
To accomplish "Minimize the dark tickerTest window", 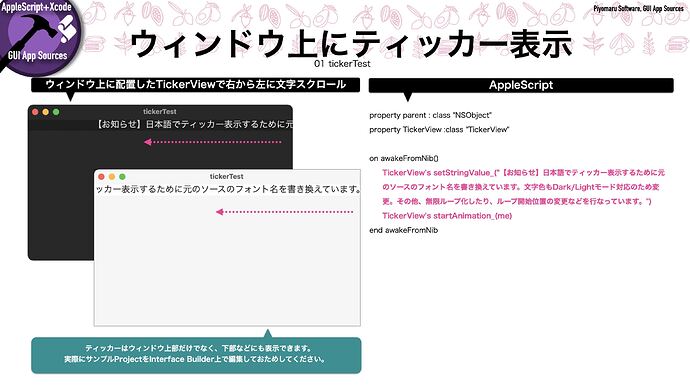I will pyautogui.click(x=45, y=112).
